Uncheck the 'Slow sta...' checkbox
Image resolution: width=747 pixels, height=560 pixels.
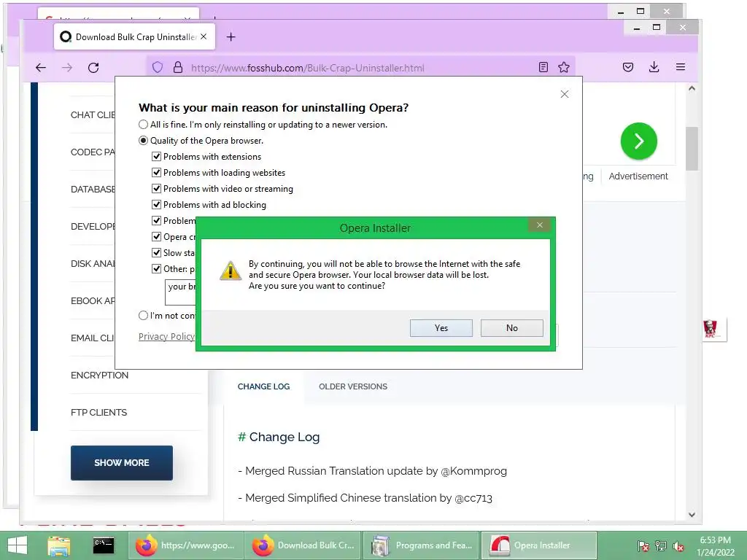pos(156,252)
